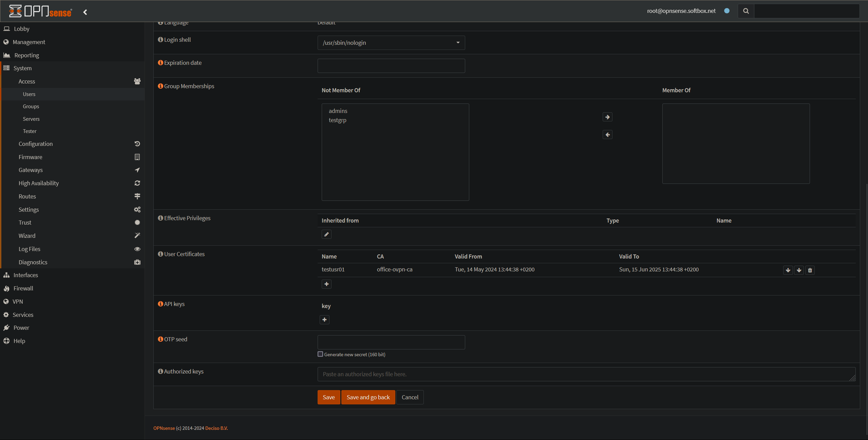Click the add-to-group right arrow button
Viewport: 868px width, 440px height.
pyautogui.click(x=607, y=117)
